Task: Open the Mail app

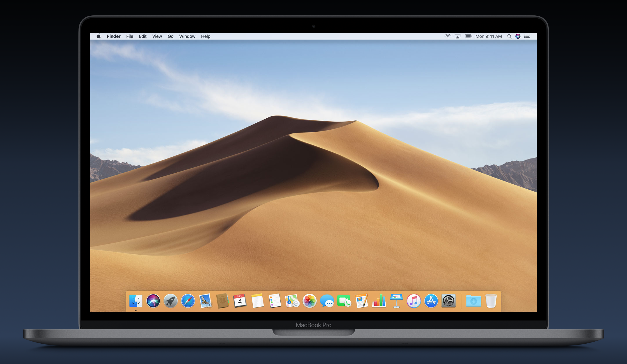Action: pos(205,301)
